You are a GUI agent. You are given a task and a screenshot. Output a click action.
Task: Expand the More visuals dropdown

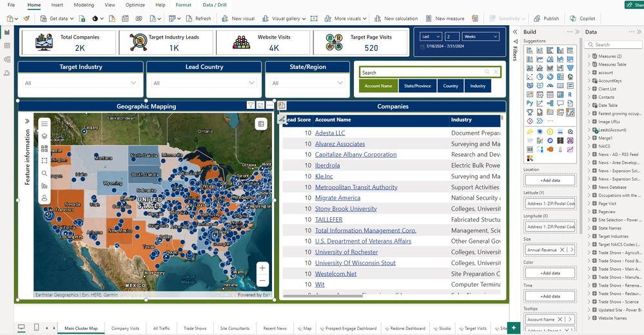tap(364, 19)
